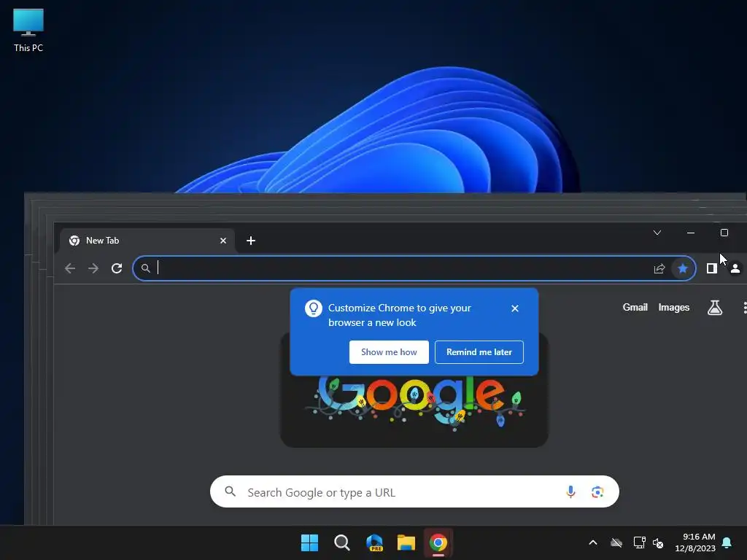Open the Windows Start menu
This screenshot has width=747, height=560.
pyautogui.click(x=309, y=542)
